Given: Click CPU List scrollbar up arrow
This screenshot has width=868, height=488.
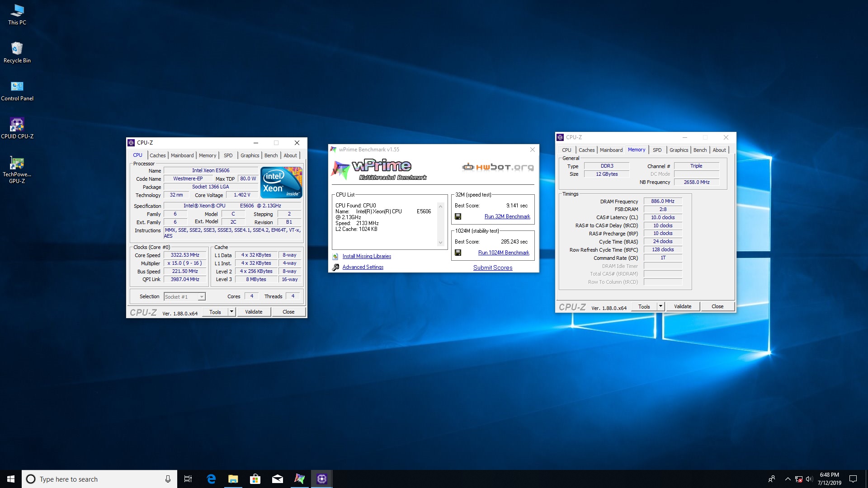Looking at the screenshot, I should point(441,206).
